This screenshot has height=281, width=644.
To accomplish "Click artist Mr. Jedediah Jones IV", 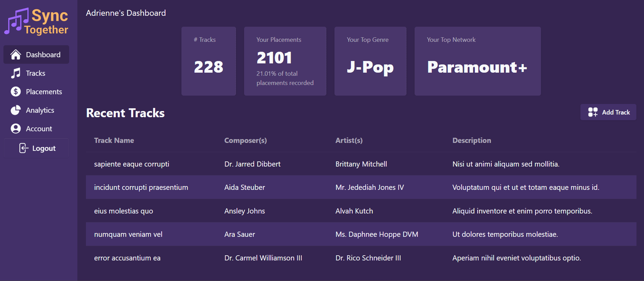I will 370,187.
